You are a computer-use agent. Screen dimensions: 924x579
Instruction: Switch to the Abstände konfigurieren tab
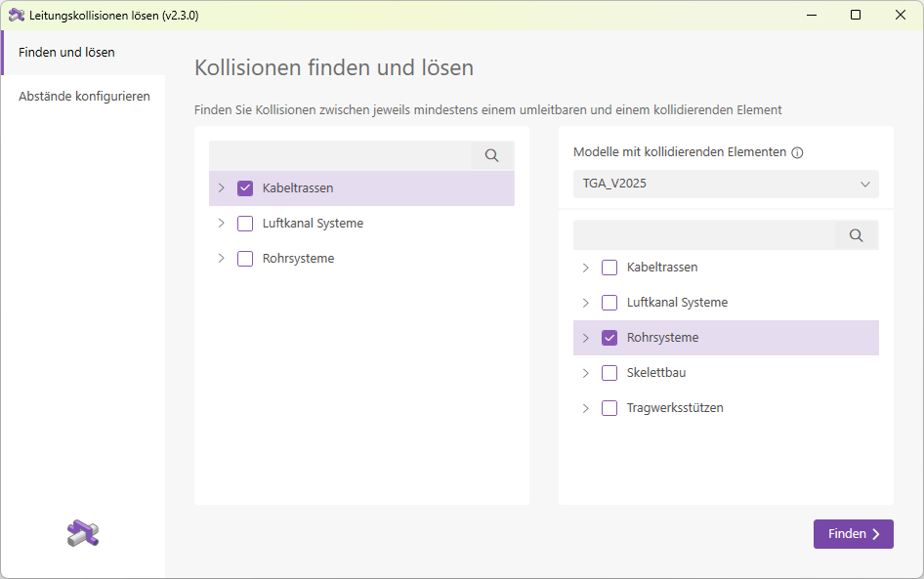point(85,96)
